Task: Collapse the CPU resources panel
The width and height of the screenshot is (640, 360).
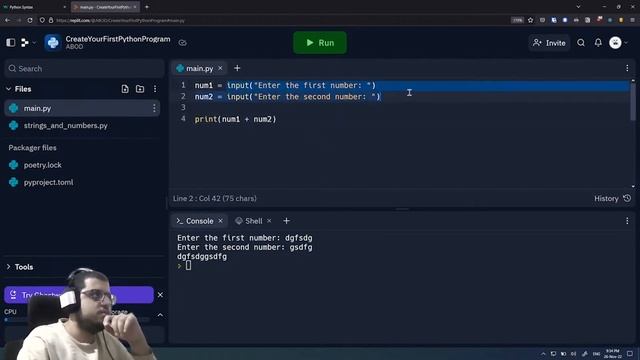Action: [x=160, y=315]
